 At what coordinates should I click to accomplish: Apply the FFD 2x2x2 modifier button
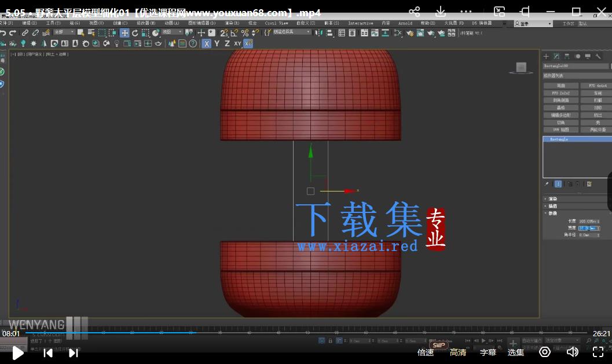[561, 93]
